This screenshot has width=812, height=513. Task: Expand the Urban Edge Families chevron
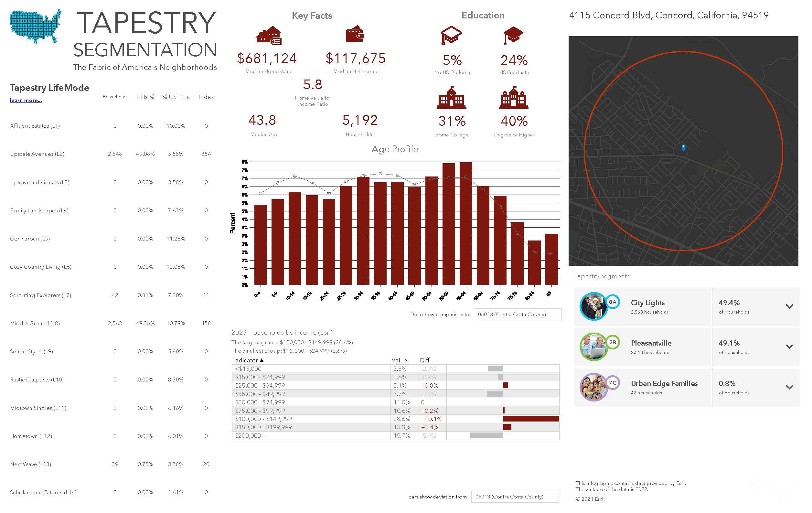789,387
